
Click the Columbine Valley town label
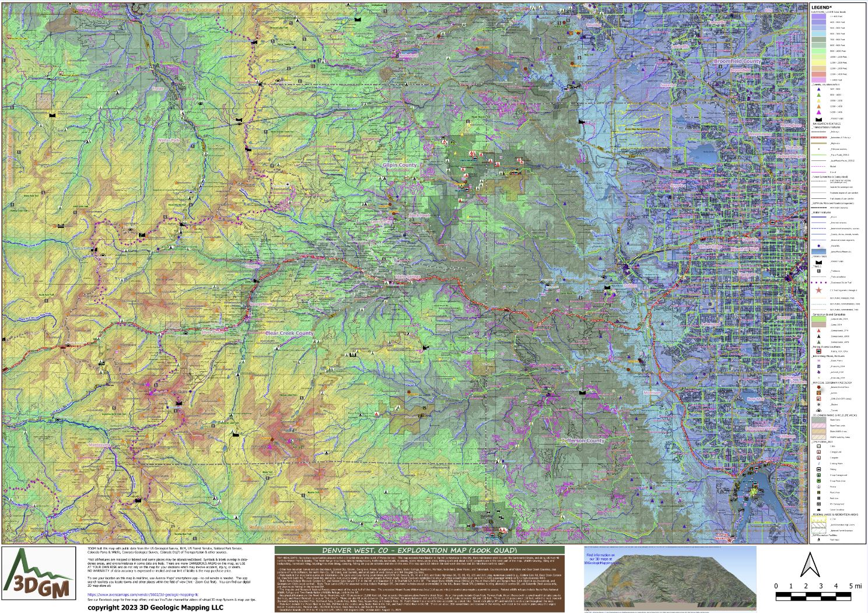click(761, 428)
